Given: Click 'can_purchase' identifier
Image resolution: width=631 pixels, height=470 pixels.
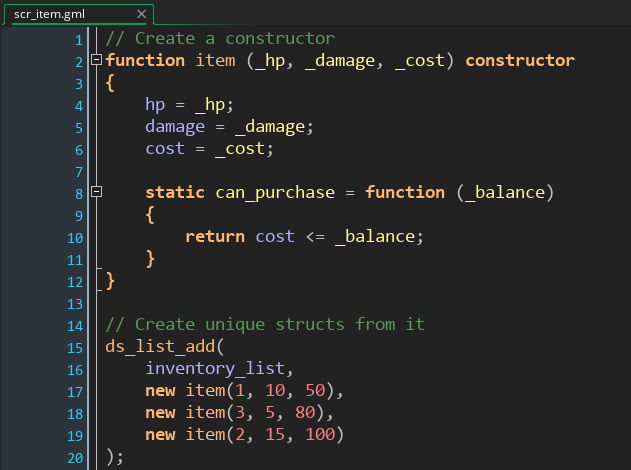Looking at the screenshot, I should (x=275, y=193).
